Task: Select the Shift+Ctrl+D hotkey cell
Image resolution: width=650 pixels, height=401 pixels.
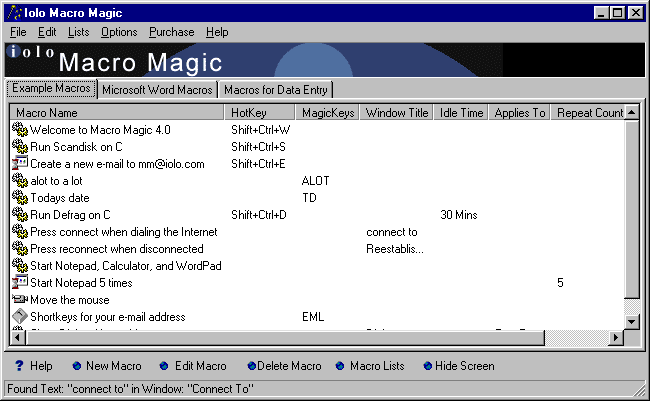Action: (x=259, y=215)
